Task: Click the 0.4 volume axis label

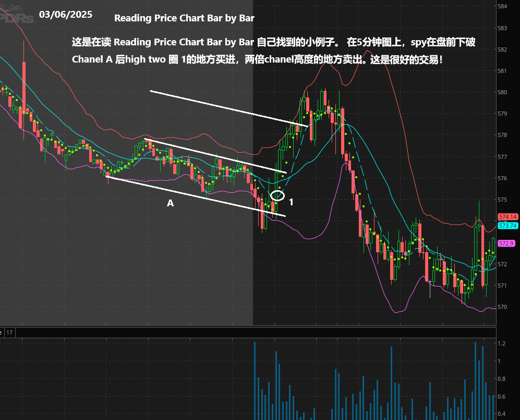Action: pyautogui.click(x=501, y=414)
